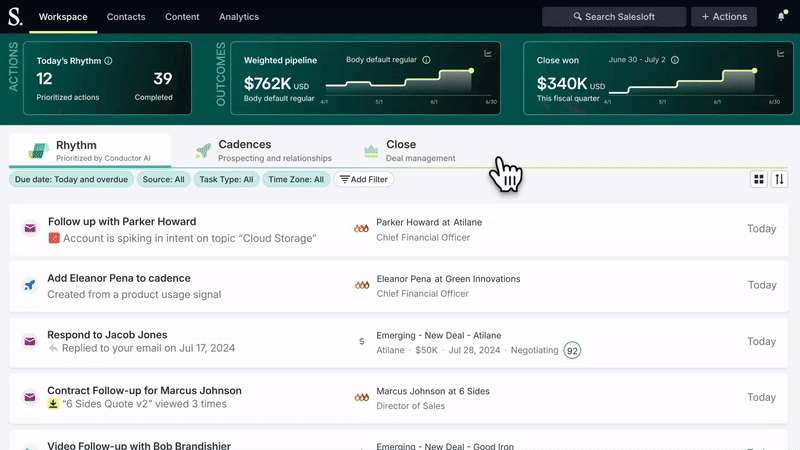Click info icon in Weighted pipeline card
Image resolution: width=800 pixels, height=450 pixels.
click(426, 60)
